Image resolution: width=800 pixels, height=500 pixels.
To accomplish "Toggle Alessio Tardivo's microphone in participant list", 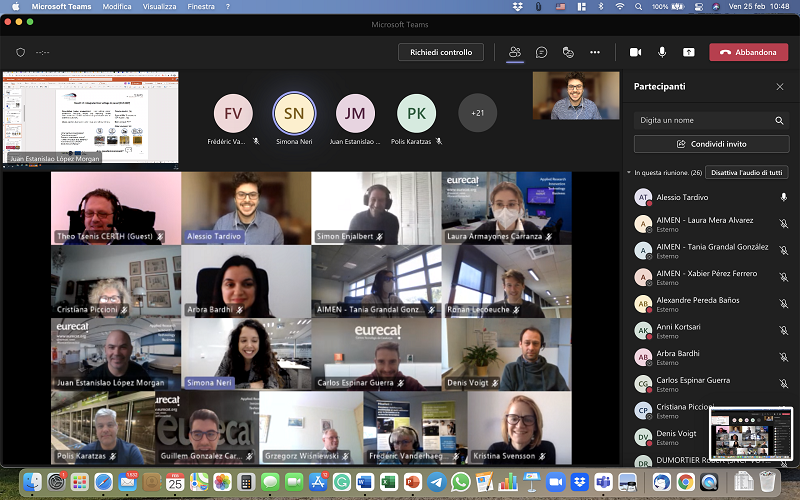I will coord(783,198).
